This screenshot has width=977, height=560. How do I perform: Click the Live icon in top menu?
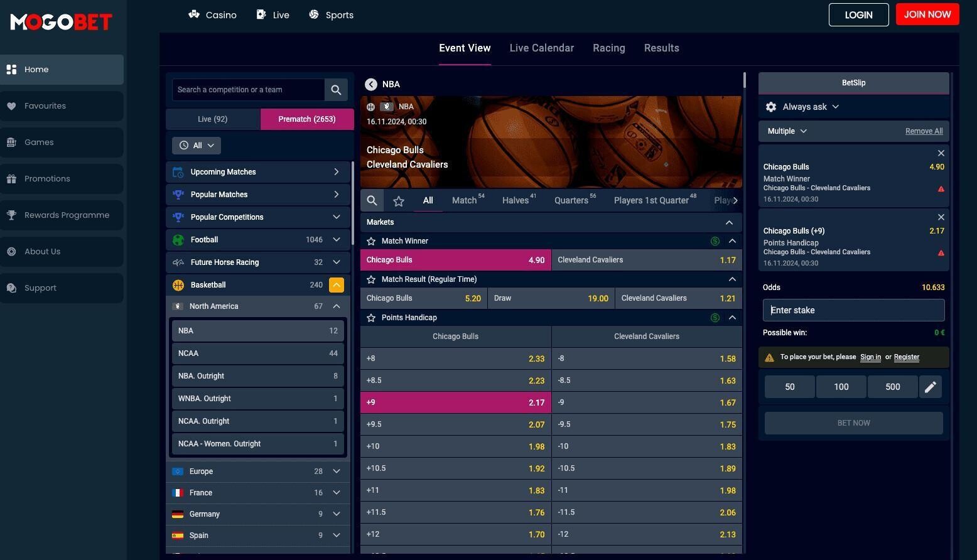click(261, 14)
